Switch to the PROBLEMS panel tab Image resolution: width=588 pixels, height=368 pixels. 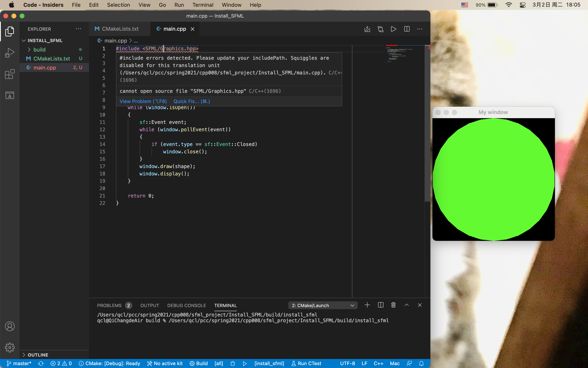click(114, 305)
